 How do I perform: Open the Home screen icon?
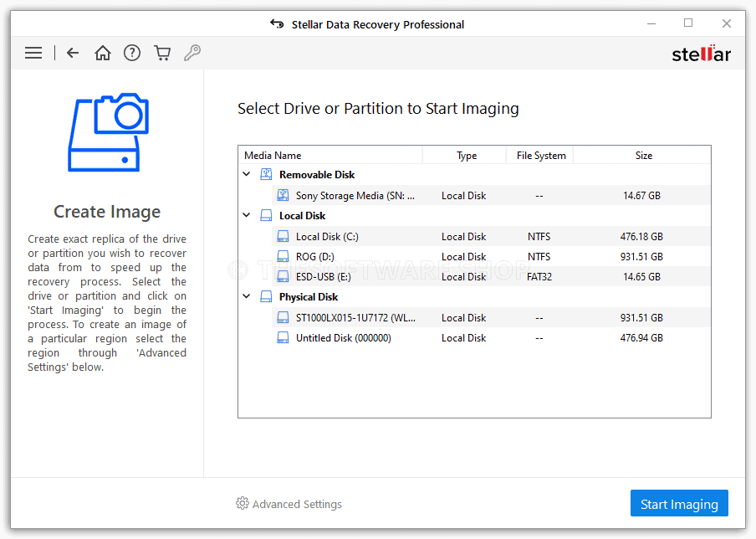[x=102, y=53]
